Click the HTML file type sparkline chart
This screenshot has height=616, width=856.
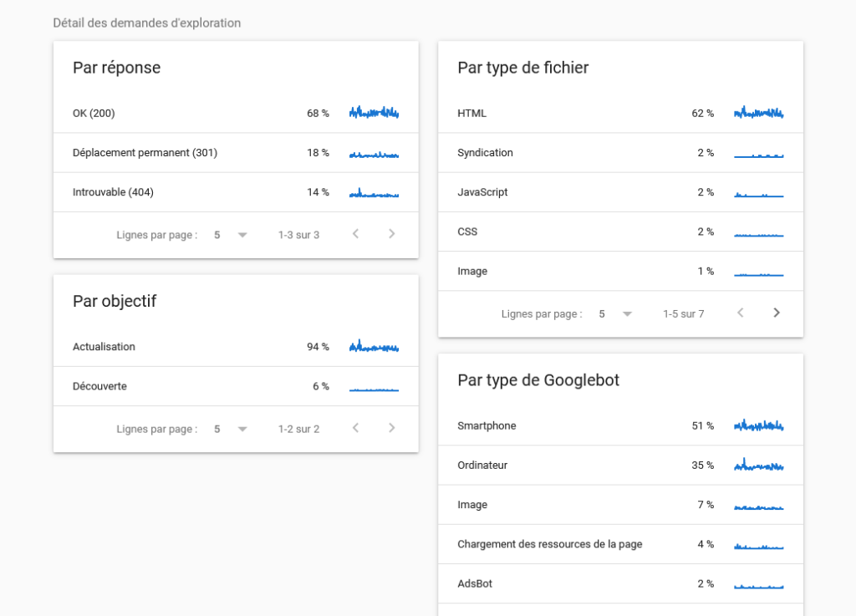pyautogui.click(x=758, y=113)
